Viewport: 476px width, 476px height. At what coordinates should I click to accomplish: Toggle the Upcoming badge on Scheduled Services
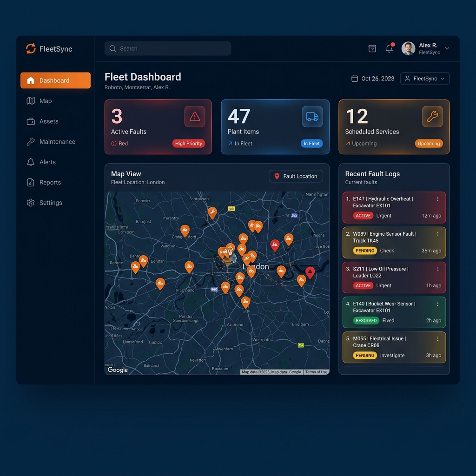(429, 144)
